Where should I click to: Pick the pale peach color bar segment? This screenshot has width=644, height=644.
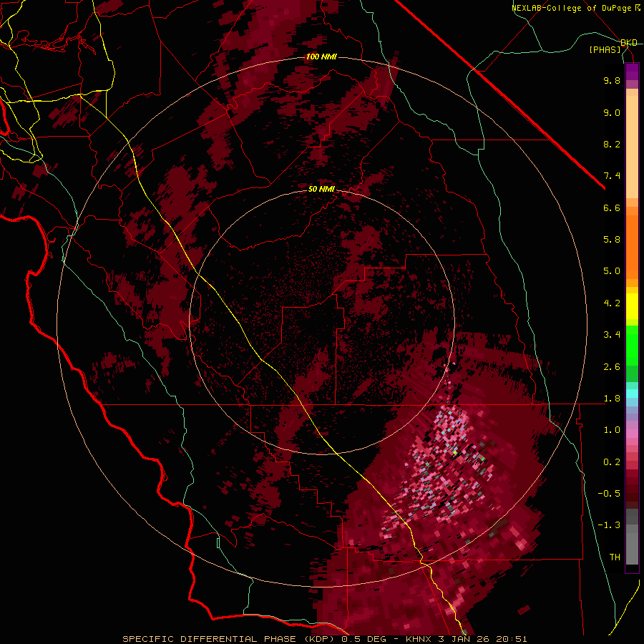point(632,147)
